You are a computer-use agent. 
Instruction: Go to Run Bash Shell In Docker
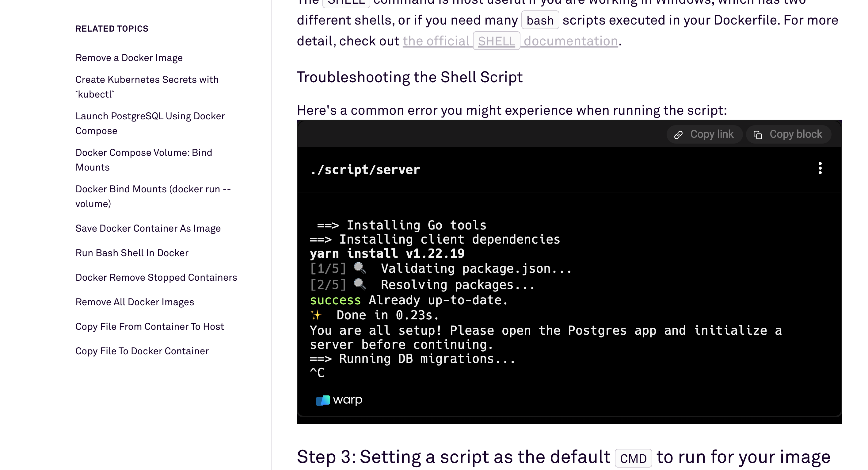[x=132, y=253]
